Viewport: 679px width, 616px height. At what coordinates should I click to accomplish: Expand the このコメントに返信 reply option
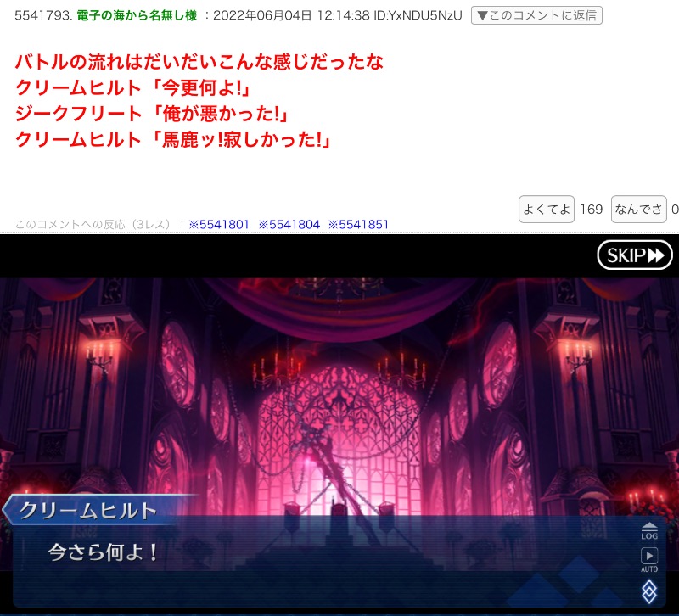coord(536,15)
